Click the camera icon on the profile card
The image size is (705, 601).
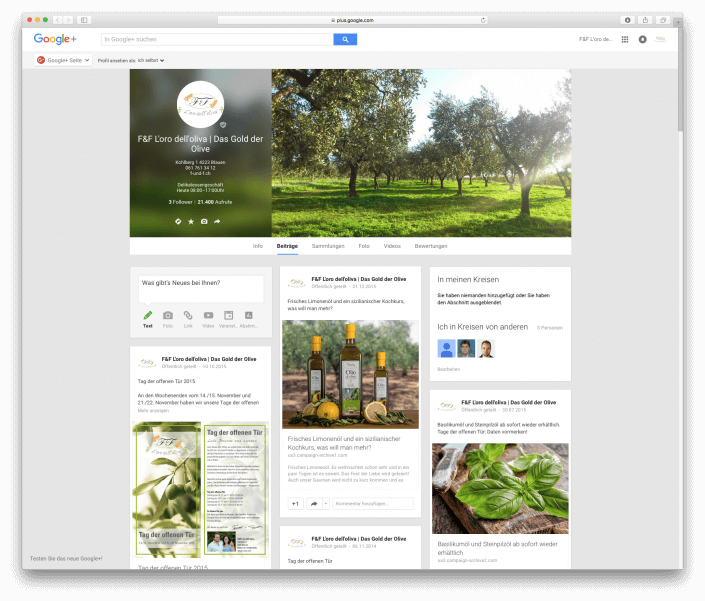pos(204,222)
